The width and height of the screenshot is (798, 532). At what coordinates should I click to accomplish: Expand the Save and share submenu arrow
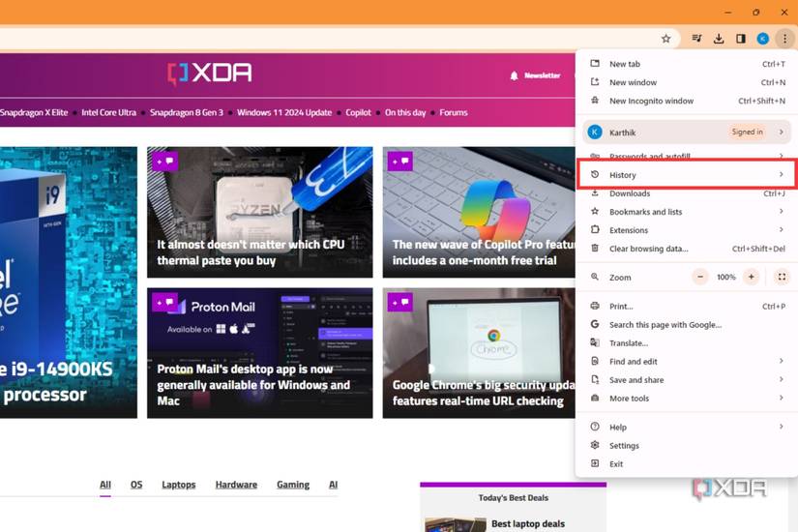[782, 379]
